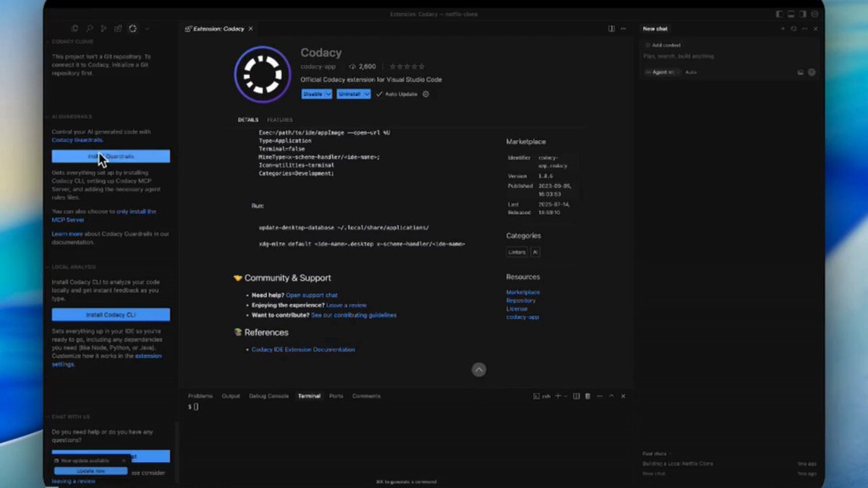The height and width of the screenshot is (488, 868).
Task: Click the codacy-app publisher name
Action: click(318, 67)
